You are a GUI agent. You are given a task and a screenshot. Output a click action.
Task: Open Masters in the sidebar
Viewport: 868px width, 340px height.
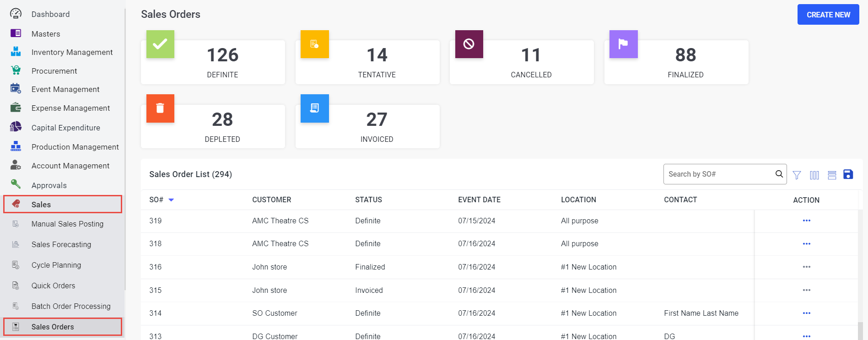(46, 34)
